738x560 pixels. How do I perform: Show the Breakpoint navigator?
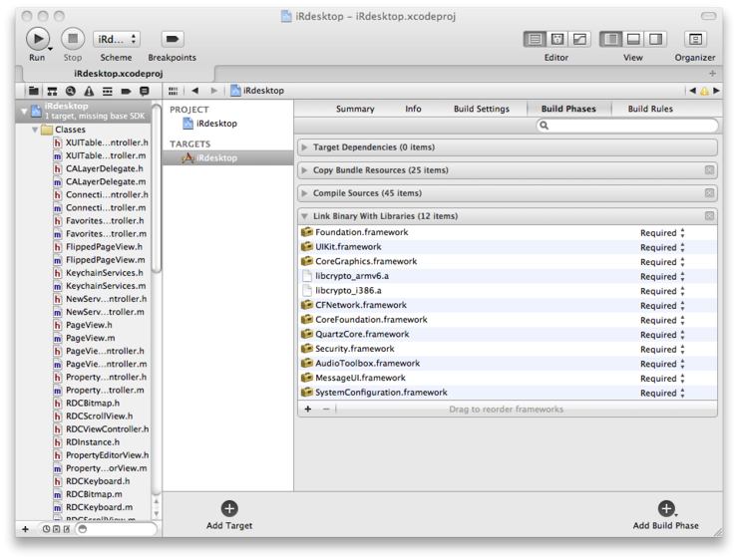click(126, 91)
